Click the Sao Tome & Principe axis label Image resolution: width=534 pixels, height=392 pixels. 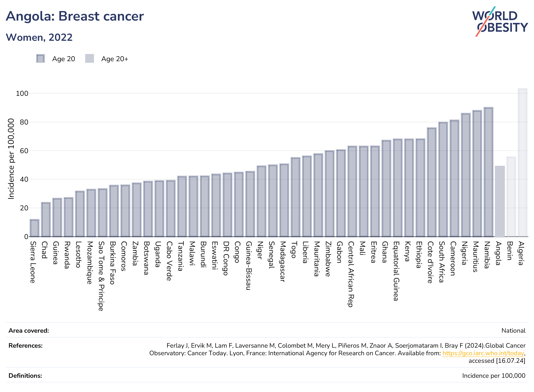(101, 276)
